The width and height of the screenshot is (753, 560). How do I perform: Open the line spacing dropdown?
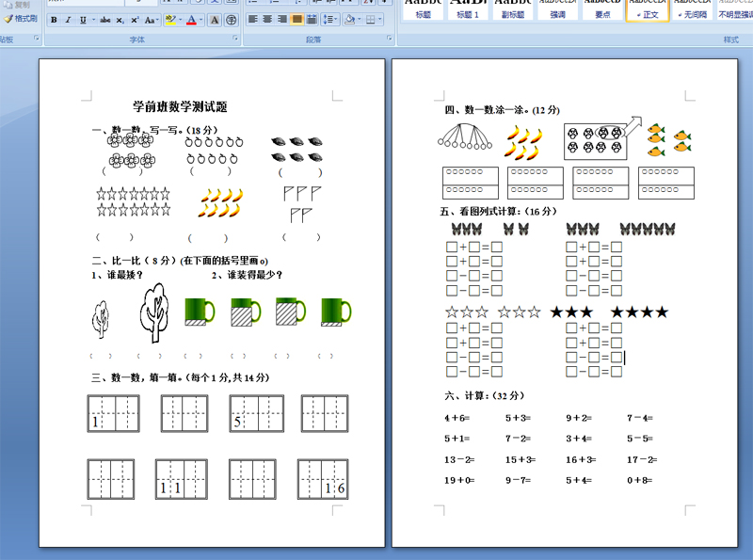(330, 19)
